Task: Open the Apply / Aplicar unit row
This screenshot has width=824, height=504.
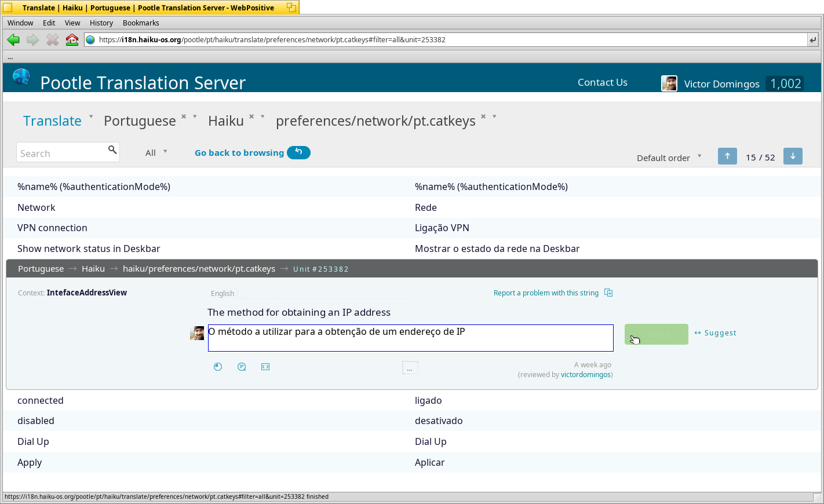Action: pos(412,462)
